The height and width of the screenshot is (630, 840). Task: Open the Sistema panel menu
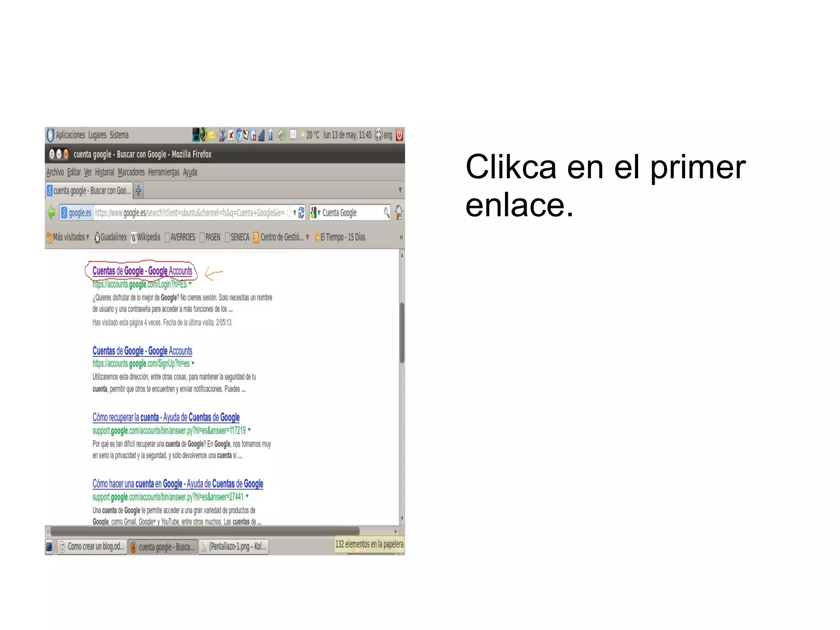(x=119, y=135)
